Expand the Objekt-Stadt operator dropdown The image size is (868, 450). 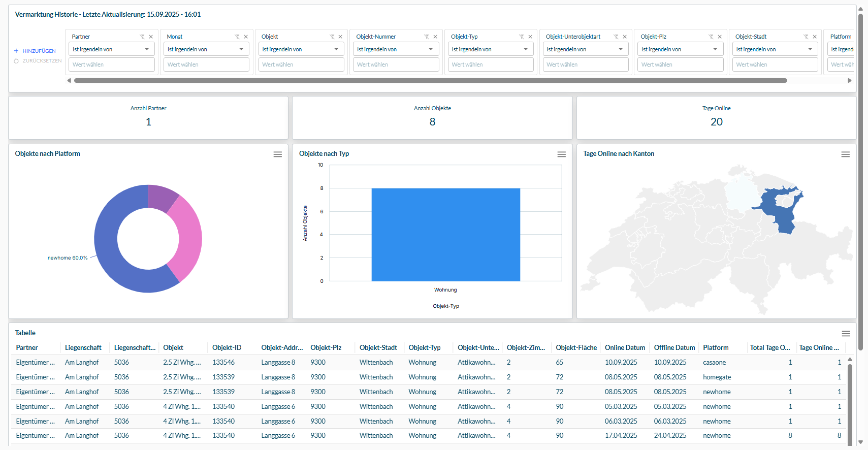pyautogui.click(x=775, y=49)
